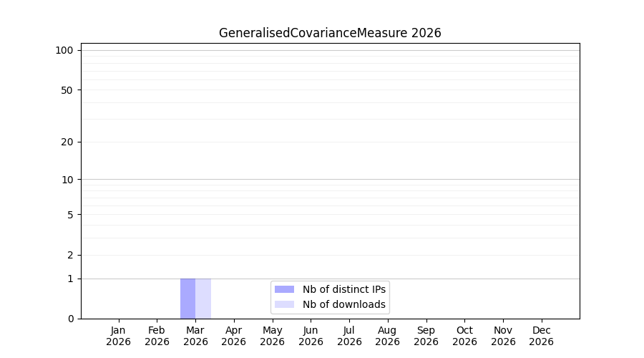Click the 'Nb of downloads' legend label
The image size is (644, 358).
(344, 304)
